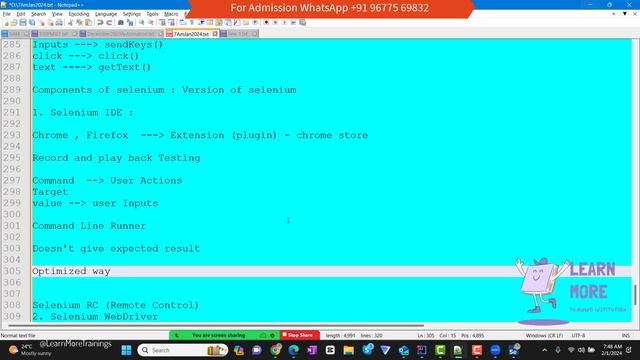Click the Save All toolbar icon
The width and height of the screenshot is (640, 360).
pos(32,22)
